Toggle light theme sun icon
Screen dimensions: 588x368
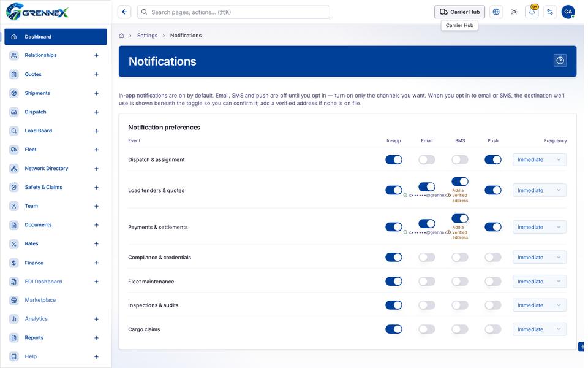tap(514, 12)
